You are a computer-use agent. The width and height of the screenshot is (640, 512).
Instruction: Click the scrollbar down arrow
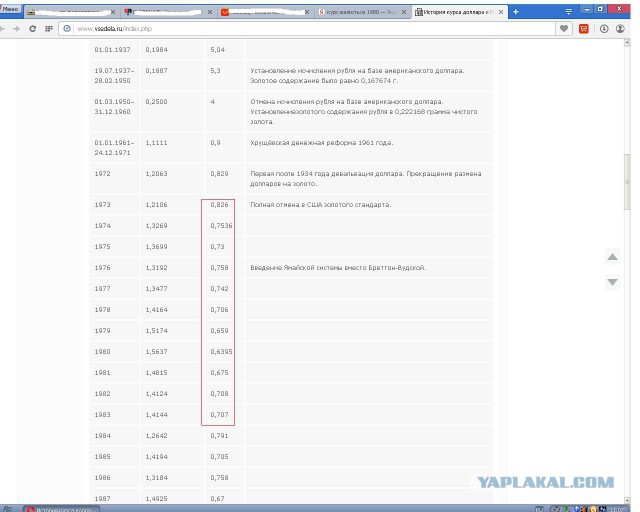click(x=627, y=500)
